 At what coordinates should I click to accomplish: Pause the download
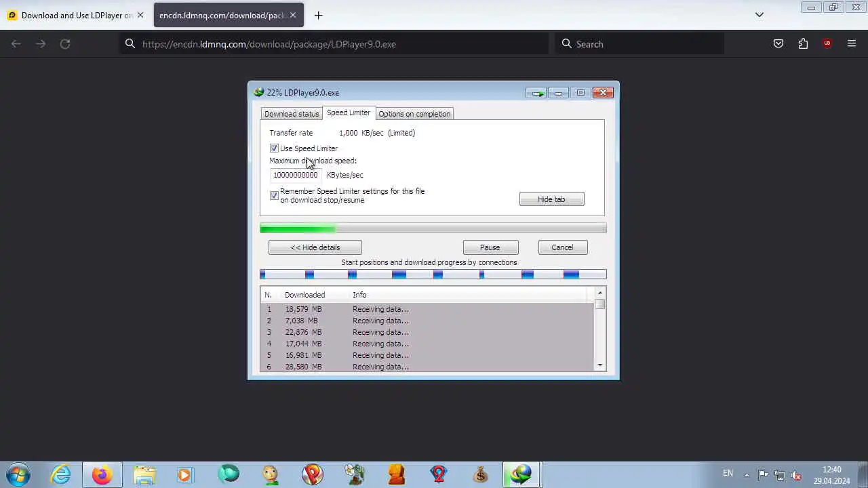(490, 247)
